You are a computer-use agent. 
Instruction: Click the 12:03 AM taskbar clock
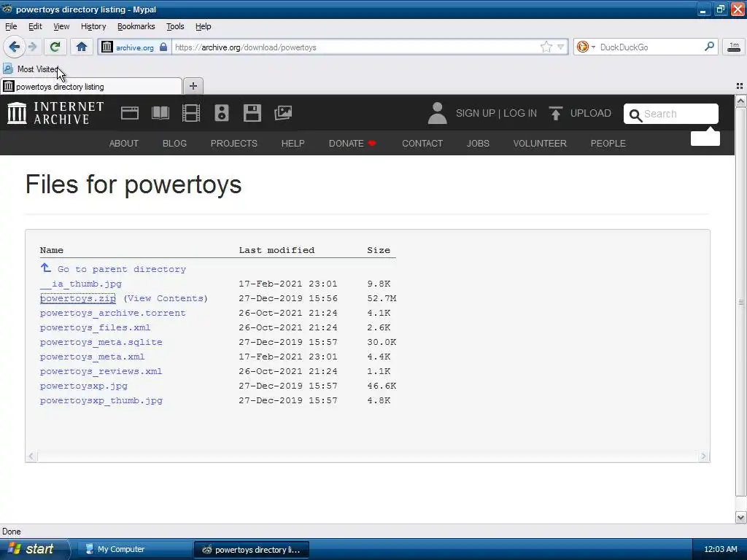click(720, 549)
